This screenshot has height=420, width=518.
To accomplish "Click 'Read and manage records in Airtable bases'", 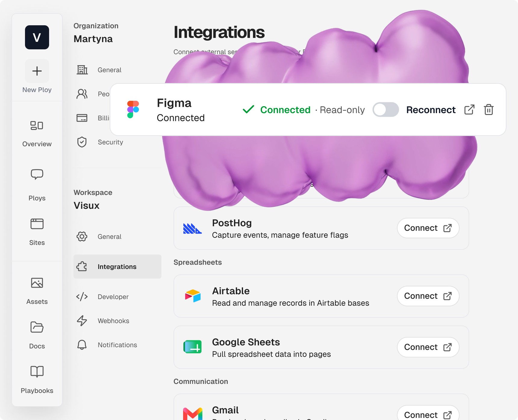I will pyautogui.click(x=291, y=303).
